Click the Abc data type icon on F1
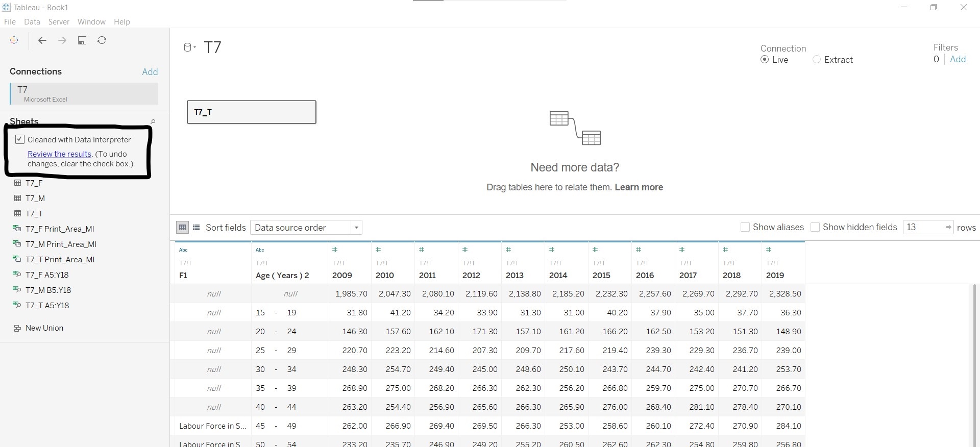Screen dimensions: 980x447 pos(183,250)
